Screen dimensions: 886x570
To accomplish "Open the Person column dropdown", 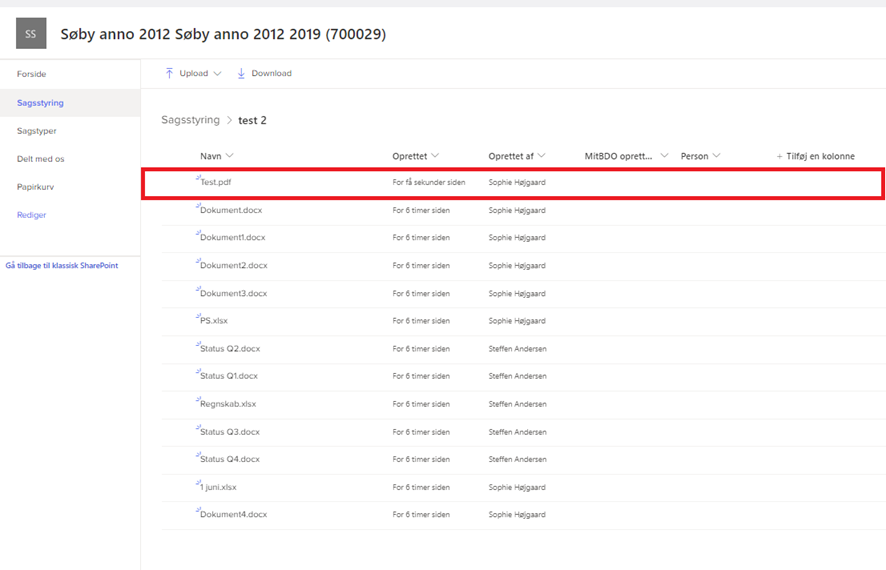I will (x=717, y=156).
